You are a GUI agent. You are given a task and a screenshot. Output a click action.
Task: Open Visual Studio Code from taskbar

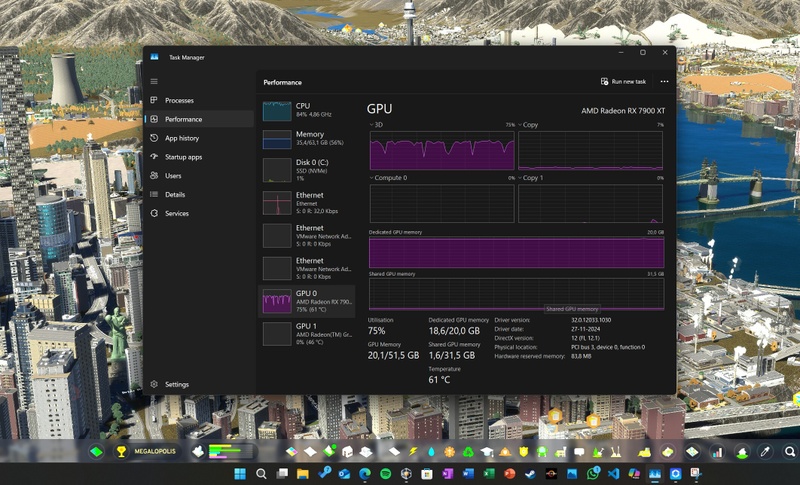613,474
